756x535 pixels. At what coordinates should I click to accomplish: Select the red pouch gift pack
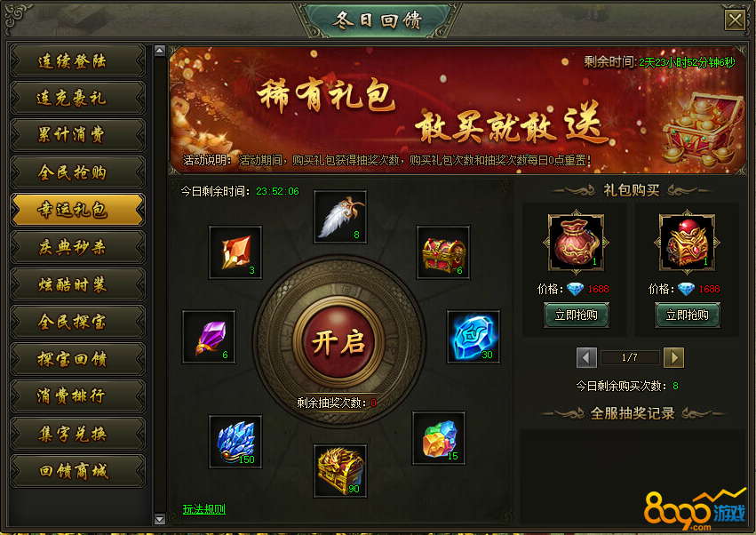point(577,242)
